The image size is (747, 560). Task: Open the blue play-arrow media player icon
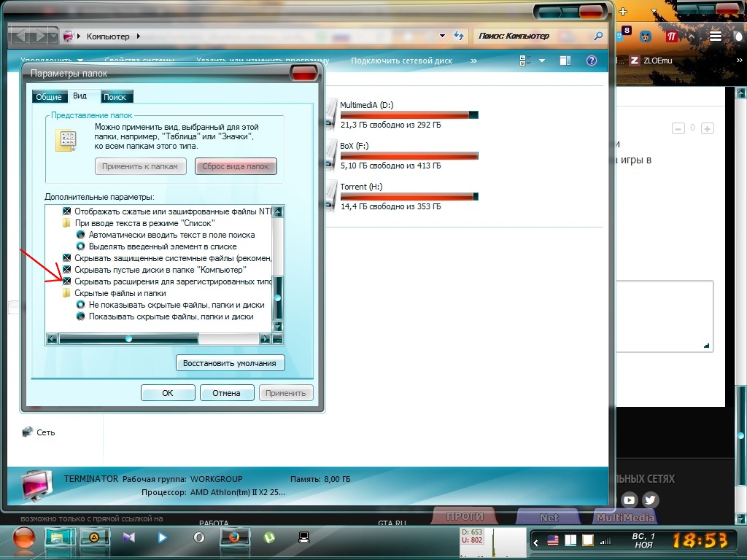tap(162, 537)
